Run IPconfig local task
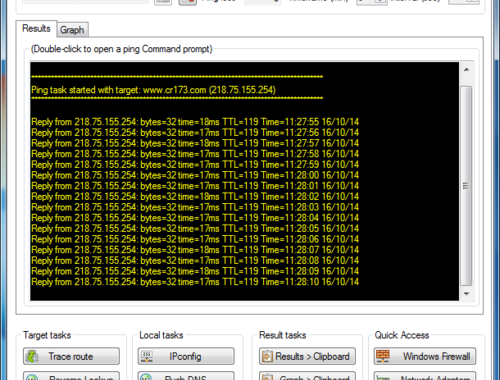 coord(186,356)
